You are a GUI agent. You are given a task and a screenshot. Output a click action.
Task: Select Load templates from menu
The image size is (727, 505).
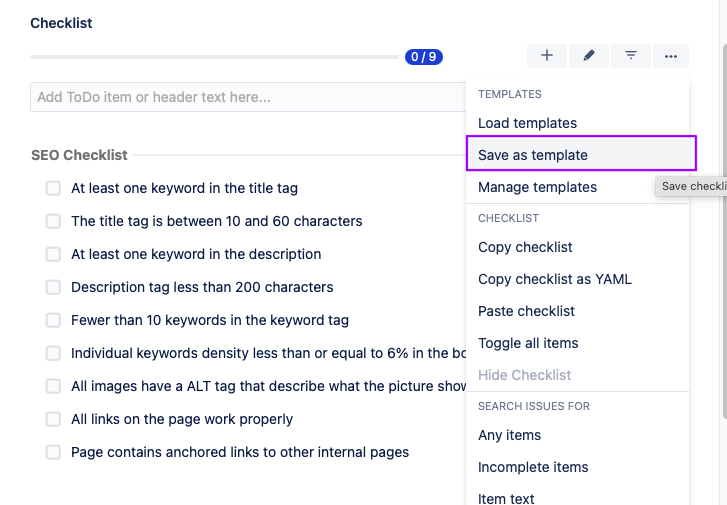coord(527,123)
